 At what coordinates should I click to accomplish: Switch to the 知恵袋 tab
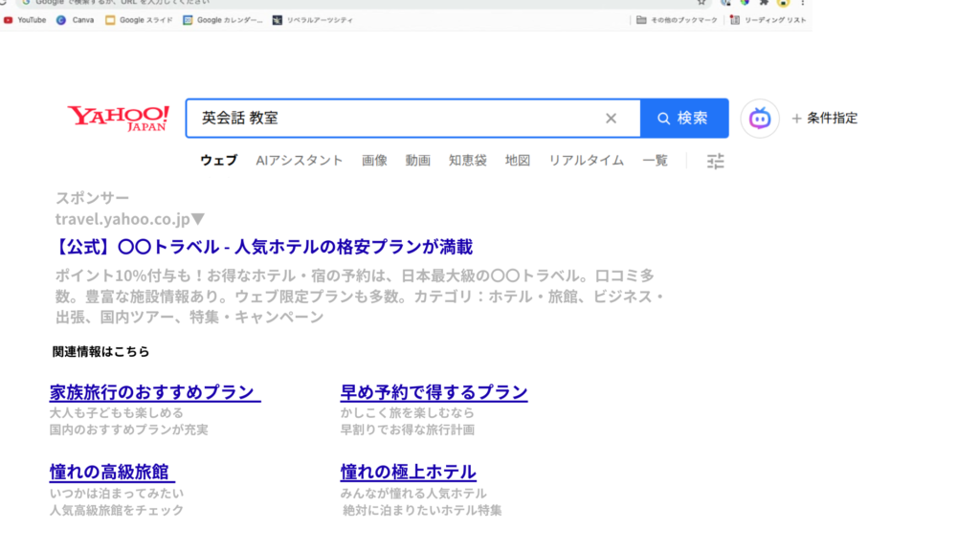click(x=467, y=161)
